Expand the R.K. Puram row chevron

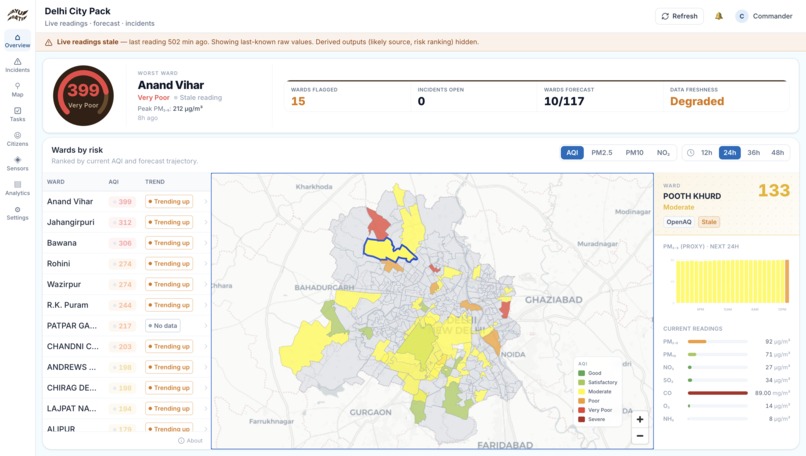(206, 305)
